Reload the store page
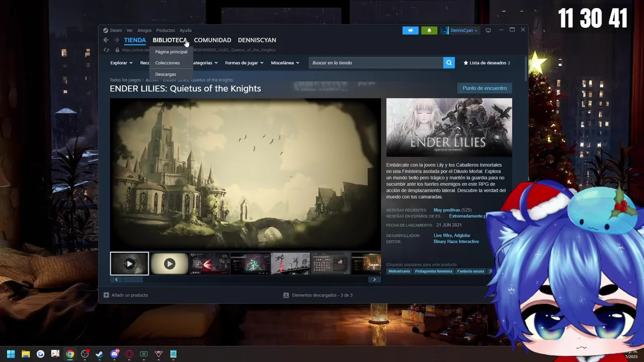 point(106,50)
